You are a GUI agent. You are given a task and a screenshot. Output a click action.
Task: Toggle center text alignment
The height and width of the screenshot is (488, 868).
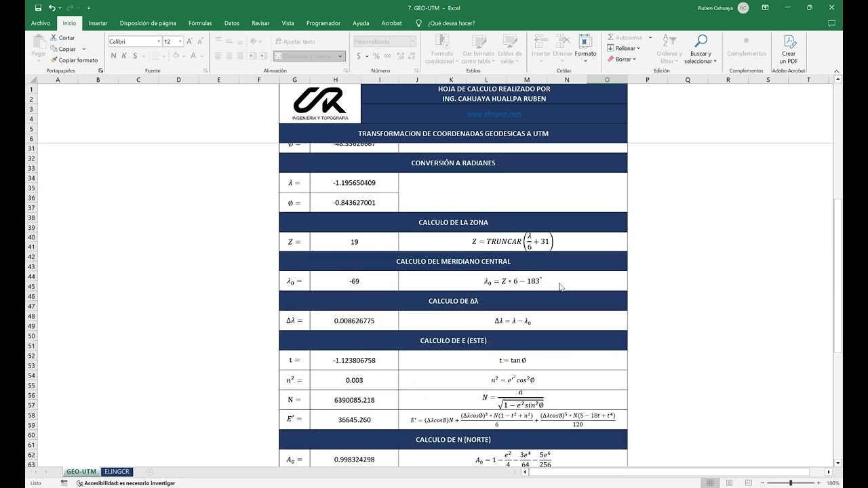click(x=230, y=56)
